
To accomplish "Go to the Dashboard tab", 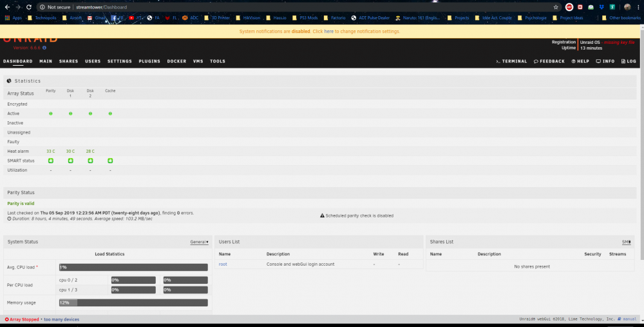I will click(17, 61).
